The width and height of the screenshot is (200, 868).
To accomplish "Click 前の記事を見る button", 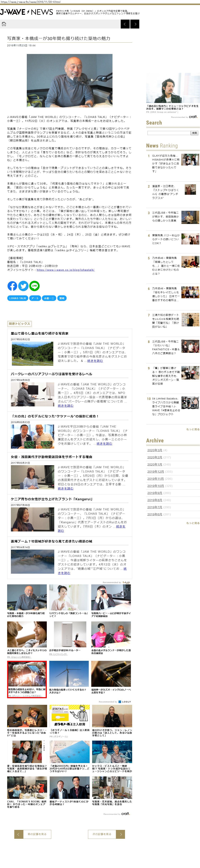I will tap(32, 834).
